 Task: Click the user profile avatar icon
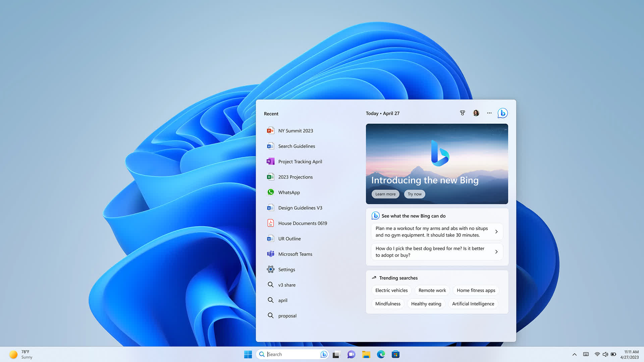pos(476,113)
